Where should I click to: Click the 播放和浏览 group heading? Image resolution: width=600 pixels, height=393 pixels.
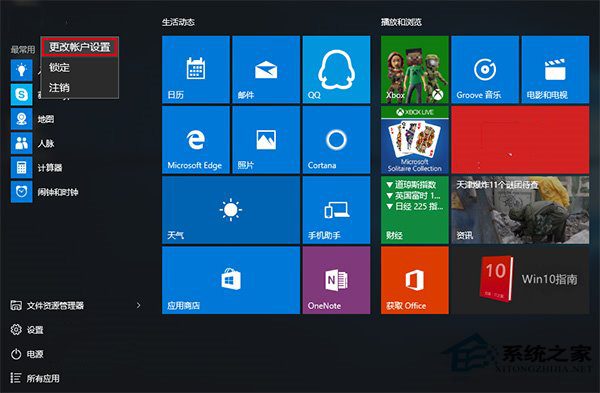pos(401,22)
